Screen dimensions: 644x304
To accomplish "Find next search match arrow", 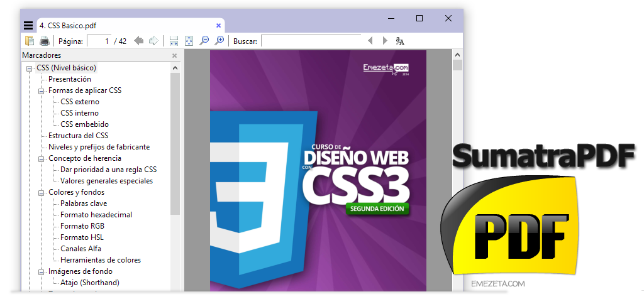I will (385, 41).
